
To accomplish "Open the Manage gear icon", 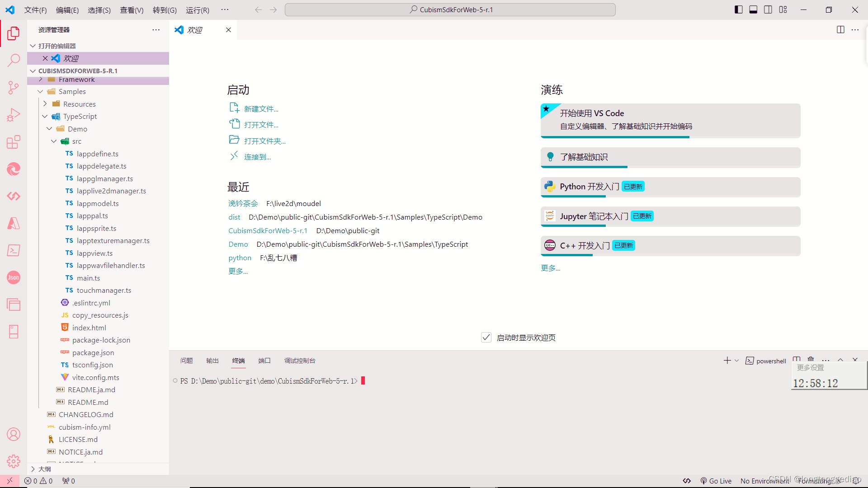I will click(x=14, y=461).
